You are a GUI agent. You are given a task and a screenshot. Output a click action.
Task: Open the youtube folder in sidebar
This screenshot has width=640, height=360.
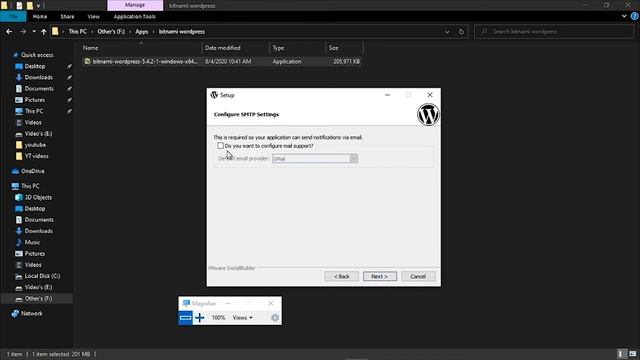(x=35, y=145)
